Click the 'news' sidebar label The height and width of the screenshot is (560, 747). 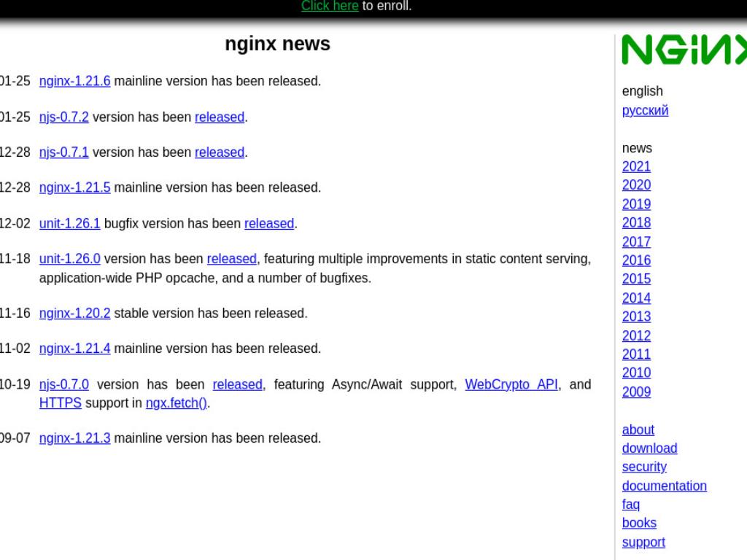(x=637, y=148)
